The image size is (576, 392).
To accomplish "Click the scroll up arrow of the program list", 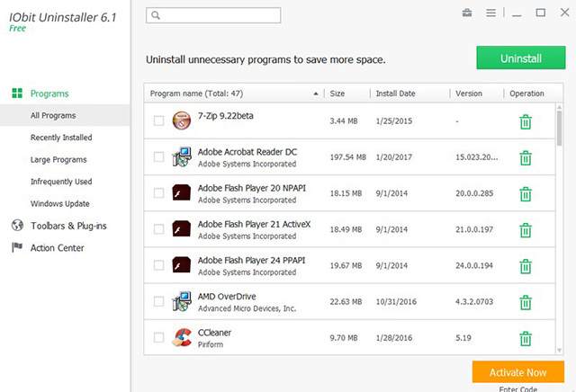I will [559, 107].
